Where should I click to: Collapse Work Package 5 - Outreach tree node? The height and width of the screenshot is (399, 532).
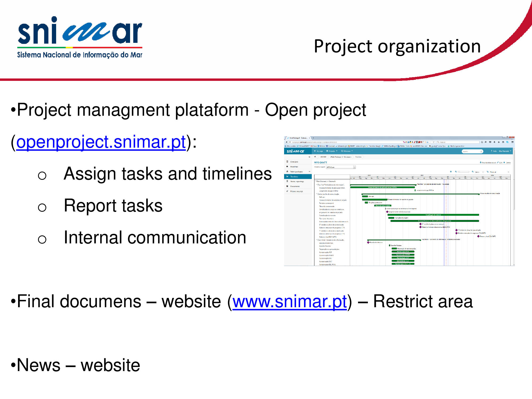[x=315, y=181]
